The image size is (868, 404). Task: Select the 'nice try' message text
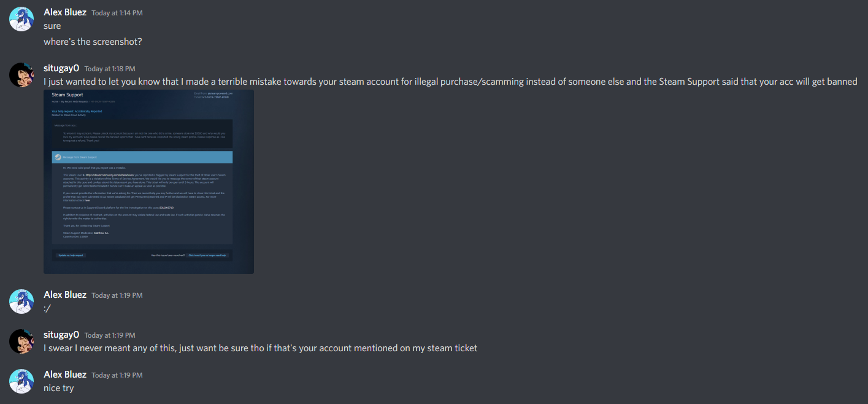coord(59,388)
